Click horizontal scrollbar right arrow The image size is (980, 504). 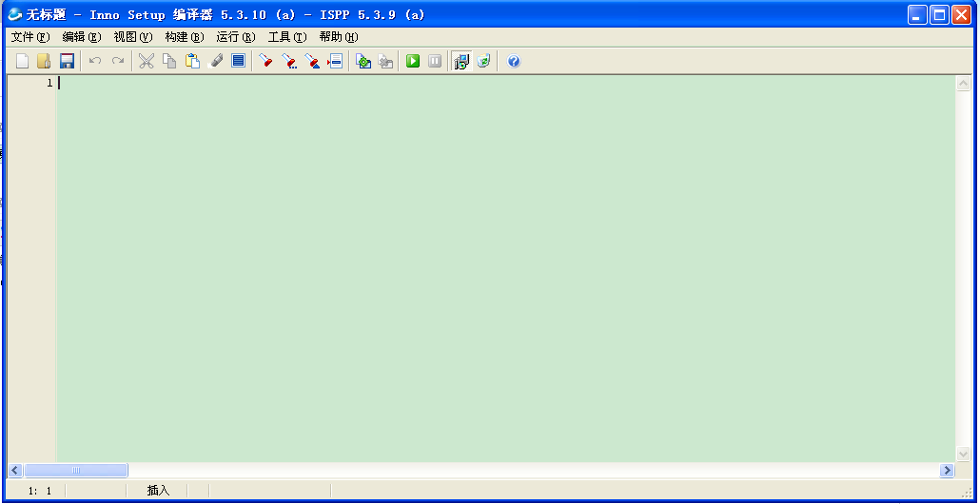click(947, 471)
